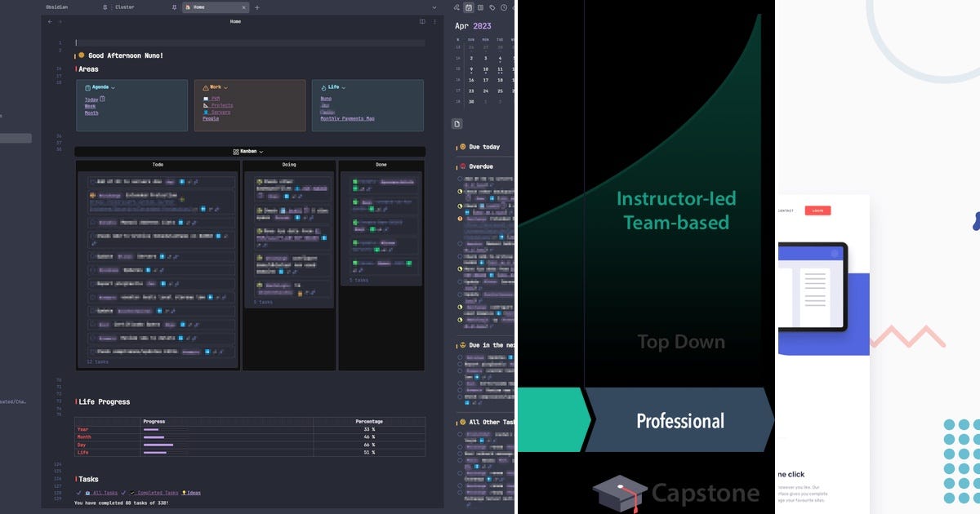Open the tags pane icon
The height and width of the screenshot is (514, 980).
(492, 8)
